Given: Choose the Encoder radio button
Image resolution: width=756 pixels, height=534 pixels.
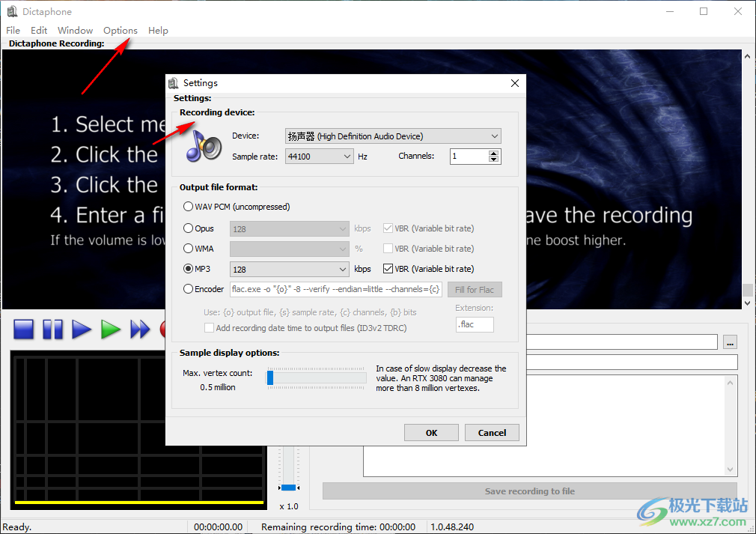Looking at the screenshot, I should 188,289.
